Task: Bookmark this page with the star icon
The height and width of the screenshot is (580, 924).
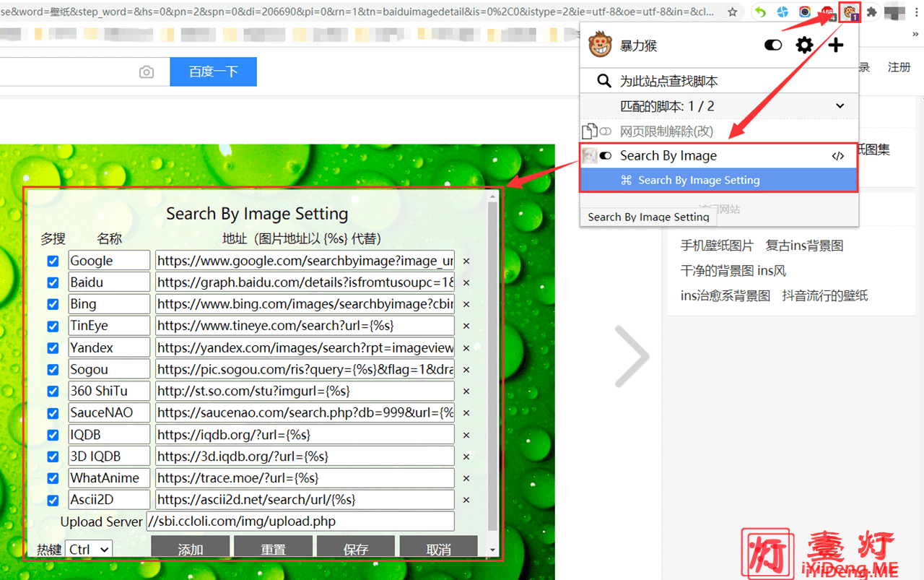Action: (x=732, y=12)
